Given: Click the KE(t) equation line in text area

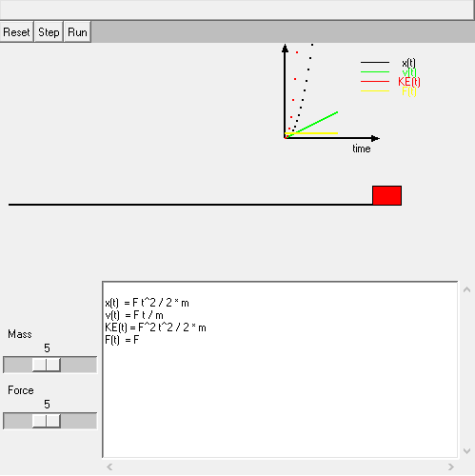Looking at the screenshot, I should 155,328.
